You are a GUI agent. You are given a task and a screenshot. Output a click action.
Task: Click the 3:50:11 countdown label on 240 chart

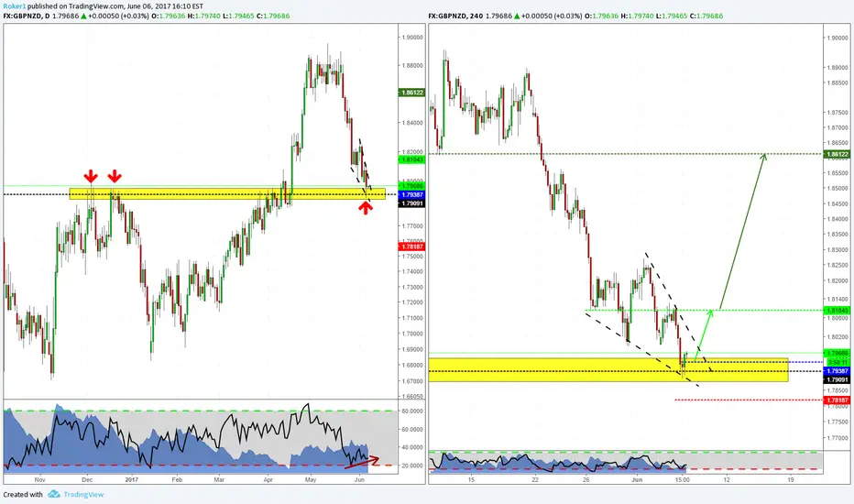[838, 362]
